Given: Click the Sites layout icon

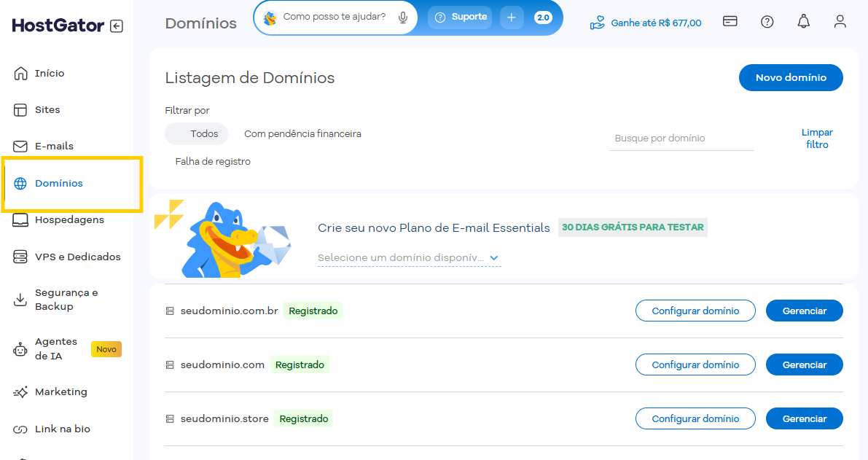Looking at the screenshot, I should 20,109.
